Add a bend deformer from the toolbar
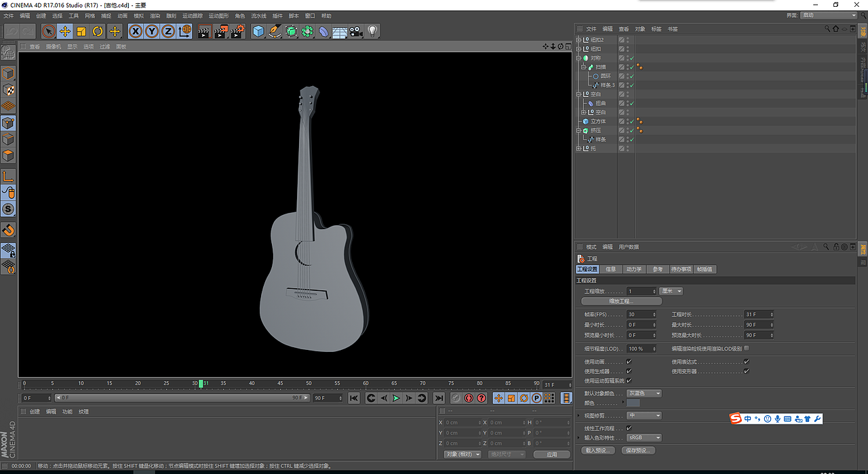 click(x=323, y=31)
